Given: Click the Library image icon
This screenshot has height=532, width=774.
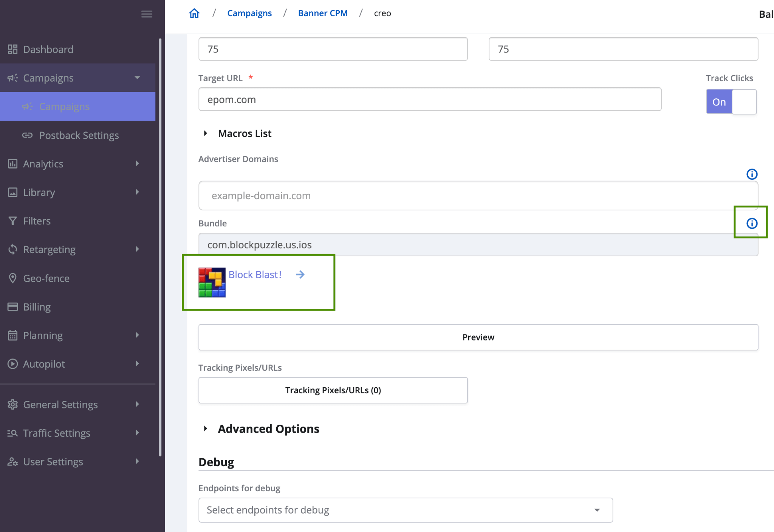Looking at the screenshot, I should (x=13, y=192).
